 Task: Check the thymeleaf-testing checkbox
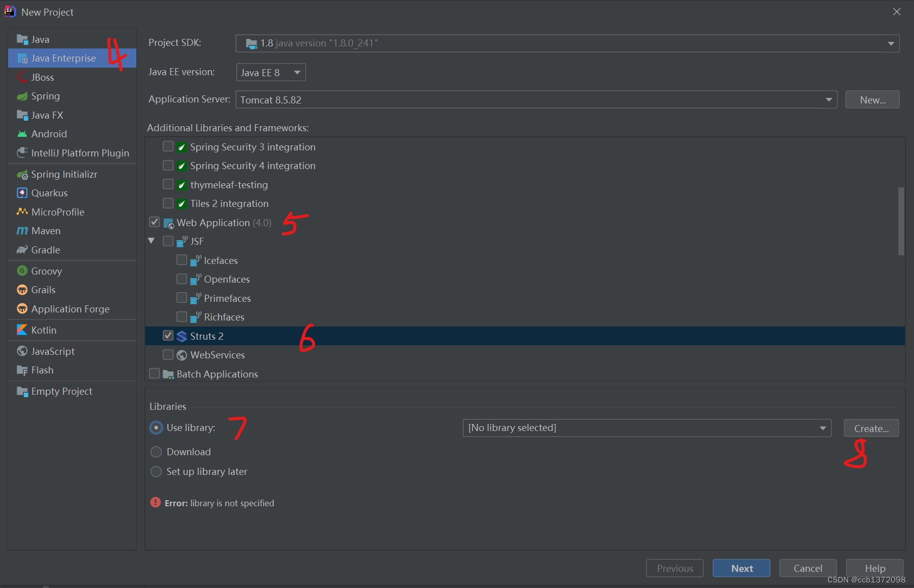point(168,184)
